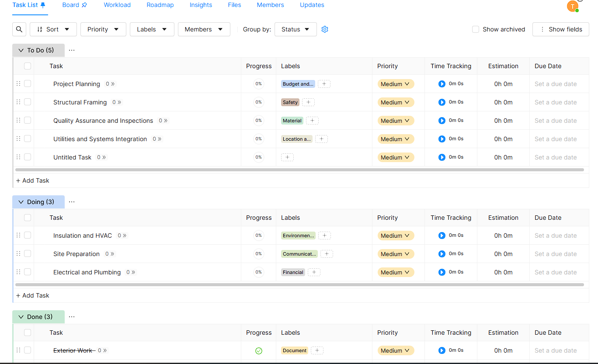Open Group by Status dropdown

pyautogui.click(x=296, y=29)
